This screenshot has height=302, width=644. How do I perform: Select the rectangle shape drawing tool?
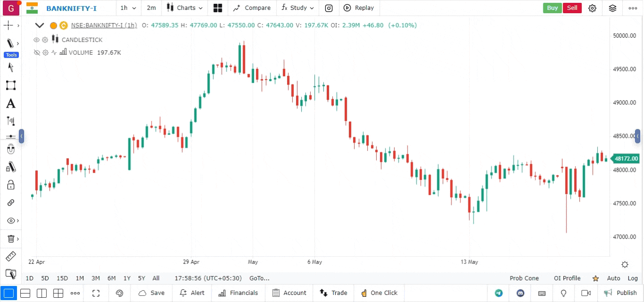tap(10, 85)
